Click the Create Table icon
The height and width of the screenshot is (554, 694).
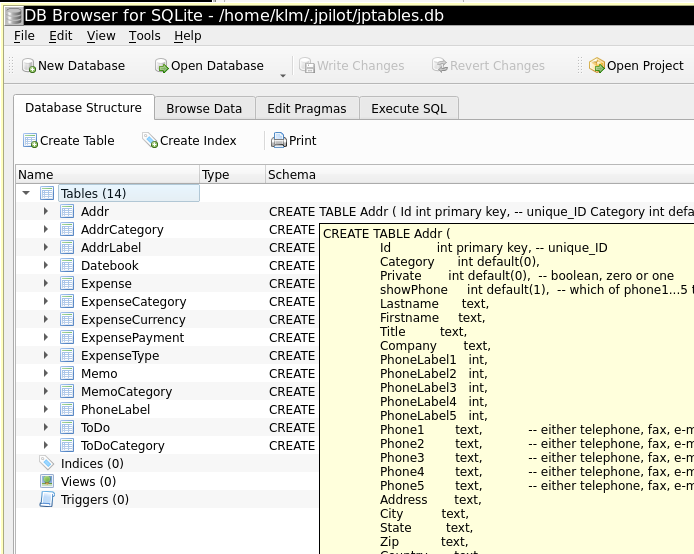click(x=30, y=141)
